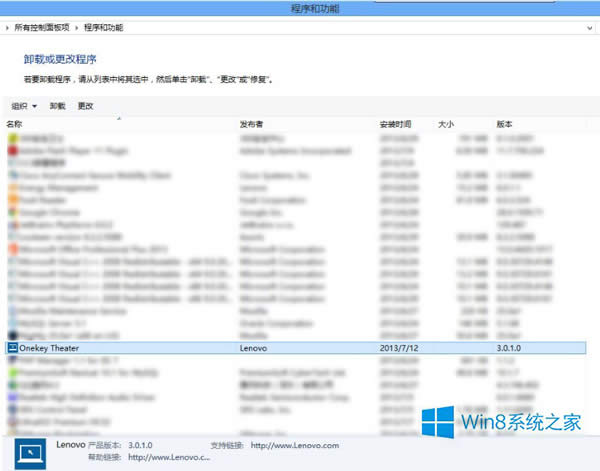The image size is (600, 471).
Task: Click the 更改 change button
Action: [85, 106]
